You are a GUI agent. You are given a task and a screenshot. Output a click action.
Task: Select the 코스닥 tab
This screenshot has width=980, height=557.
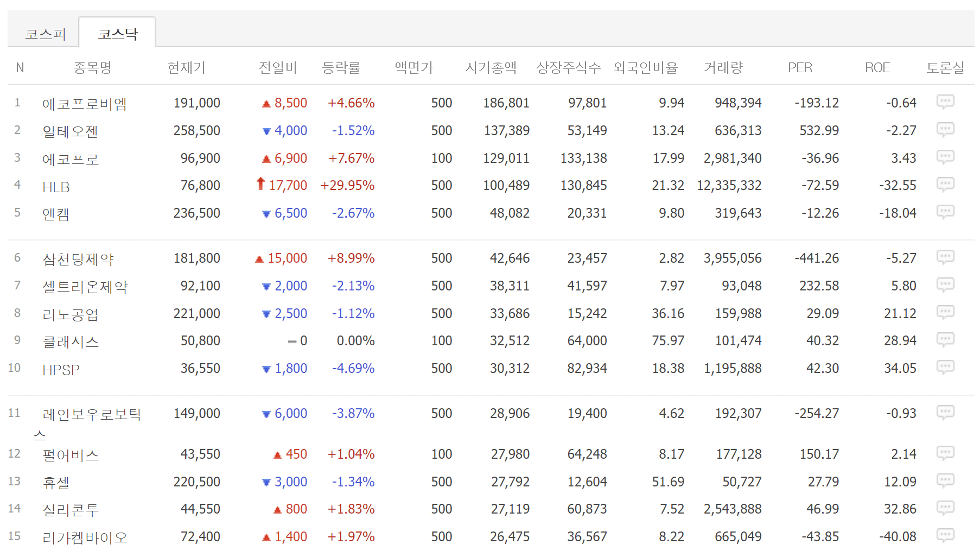click(x=118, y=33)
